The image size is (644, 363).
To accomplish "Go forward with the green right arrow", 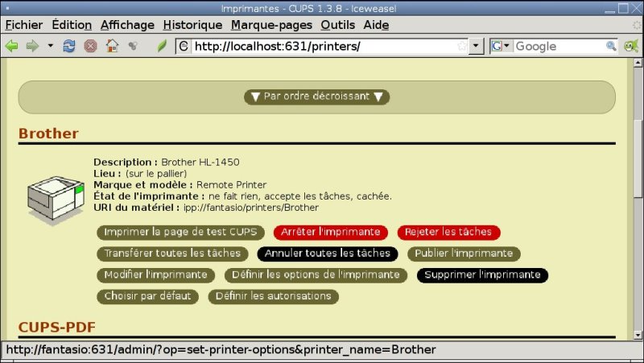I will pyautogui.click(x=32, y=46).
